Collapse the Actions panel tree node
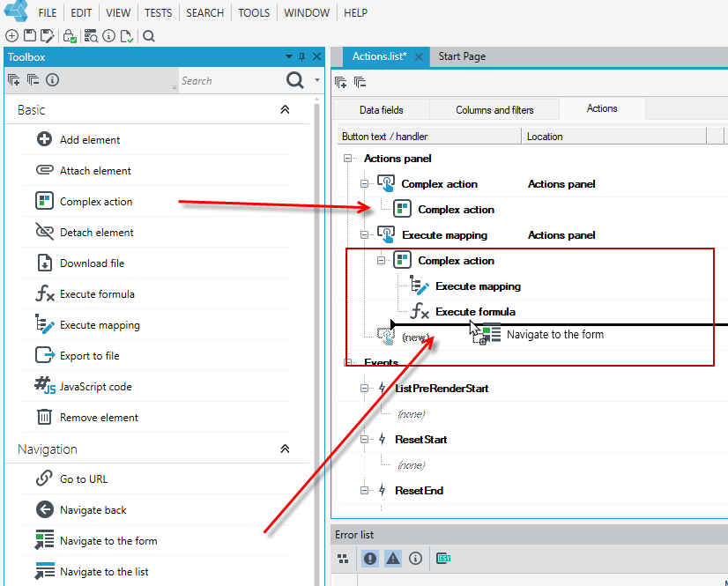This screenshot has width=728, height=586. pos(347,159)
